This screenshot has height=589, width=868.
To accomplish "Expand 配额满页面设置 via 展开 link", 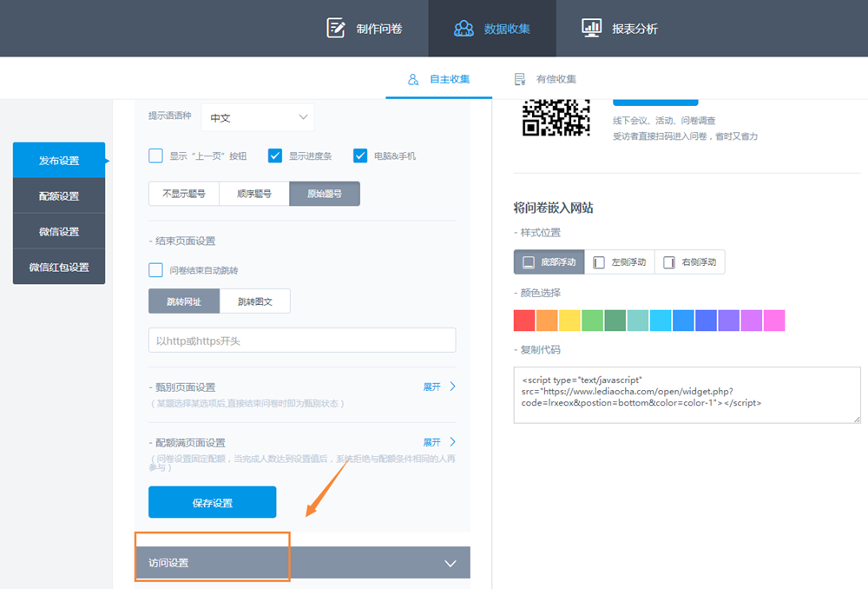I will click(431, 442).
